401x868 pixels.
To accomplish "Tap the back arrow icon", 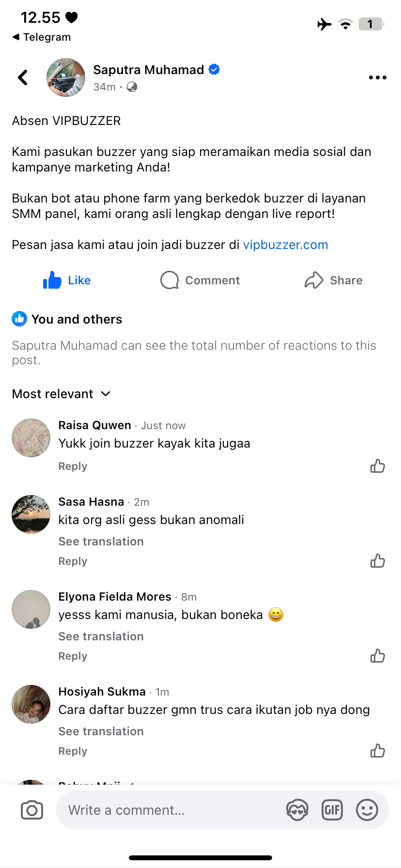I will point(23,77).
